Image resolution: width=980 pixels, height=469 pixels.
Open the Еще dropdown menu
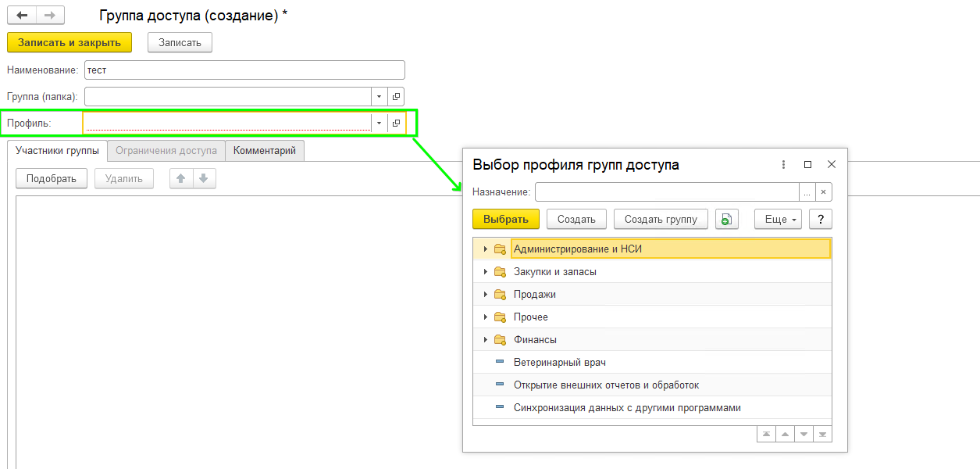pyautogui.click(x=779, y=219)
